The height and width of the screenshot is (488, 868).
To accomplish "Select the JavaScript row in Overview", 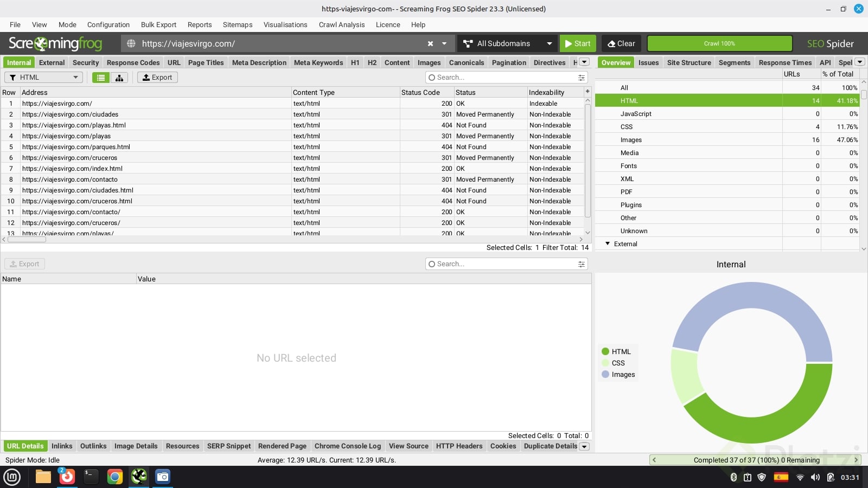I will coord(727,114).
